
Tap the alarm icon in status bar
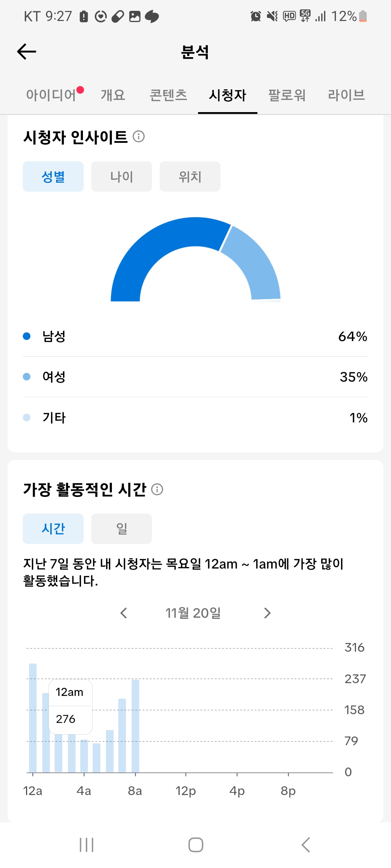[256, 16]
